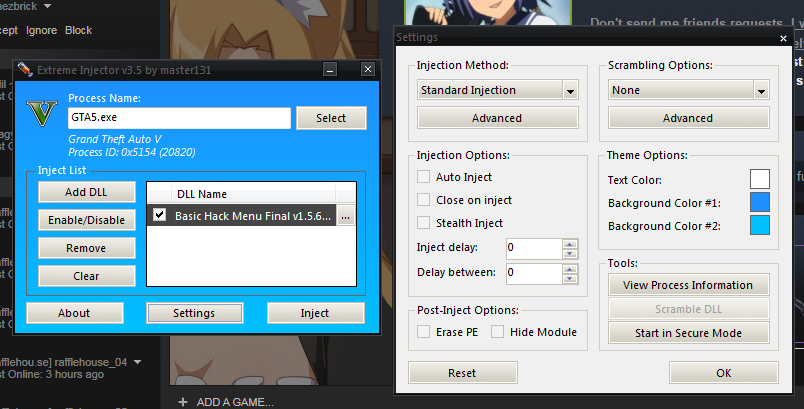Open Advanced scrambling settings
804x409 pixels.
pyautogui.click(x=689, y=118)
